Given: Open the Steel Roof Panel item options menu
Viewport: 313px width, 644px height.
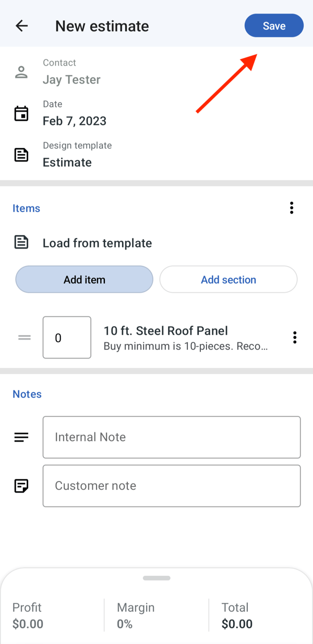Looking at the screenshot, I should tap(295, 338).
